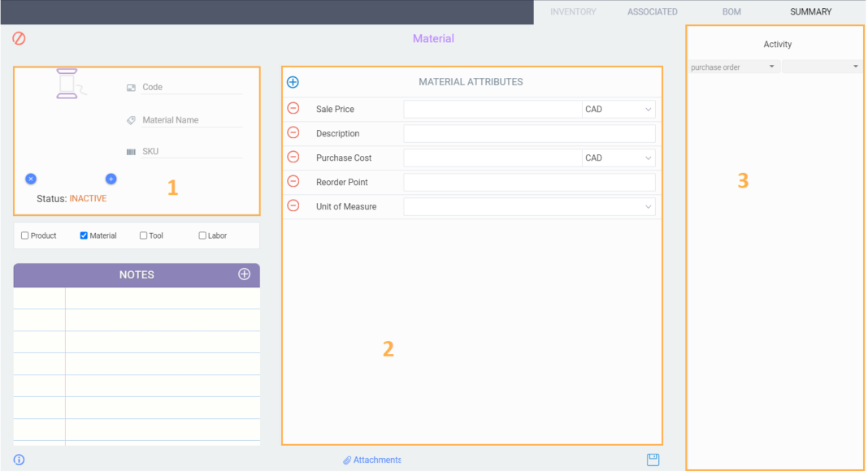The height and width of the screenshot is (475, 868).
Task: Click the blue remove image button
Action: (x=31, y=179)
